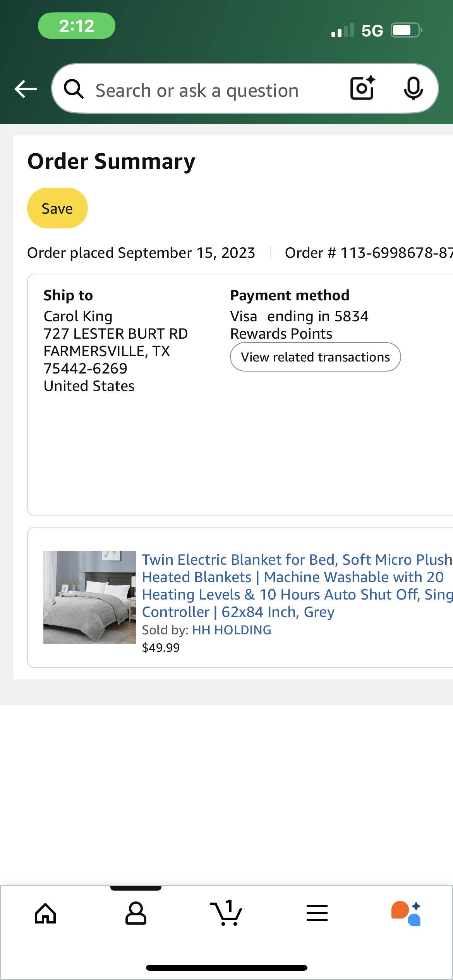Go to Home tab icon
Screen dimensions: 453x980
point(46,914)
